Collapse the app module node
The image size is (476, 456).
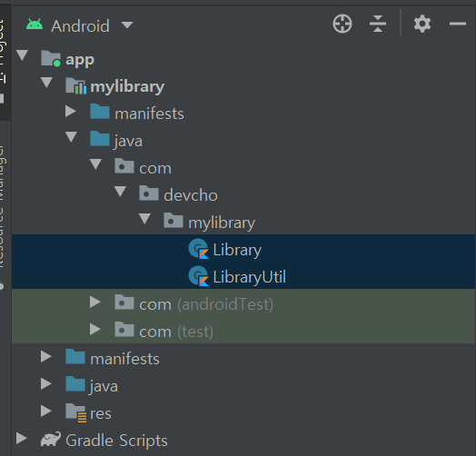point(22,55)
